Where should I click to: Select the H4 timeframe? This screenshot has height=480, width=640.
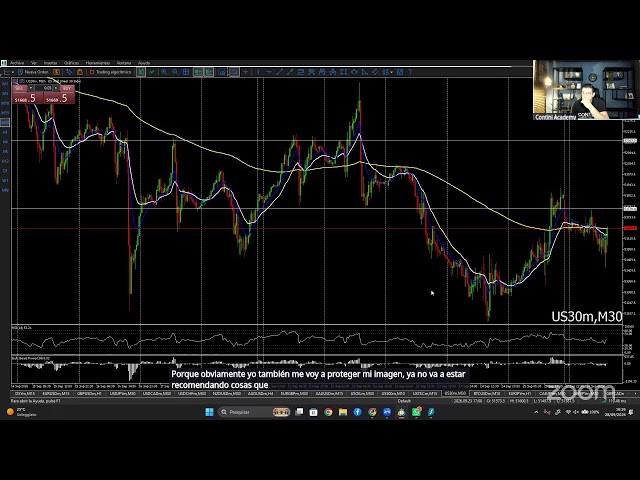[x=5, y=142]
